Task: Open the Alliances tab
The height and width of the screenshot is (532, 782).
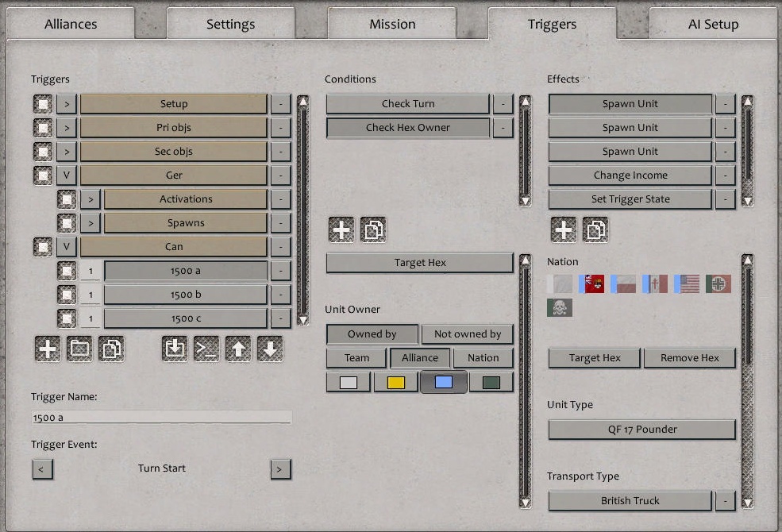Action: pyautogui.click(x=70, y=24)
